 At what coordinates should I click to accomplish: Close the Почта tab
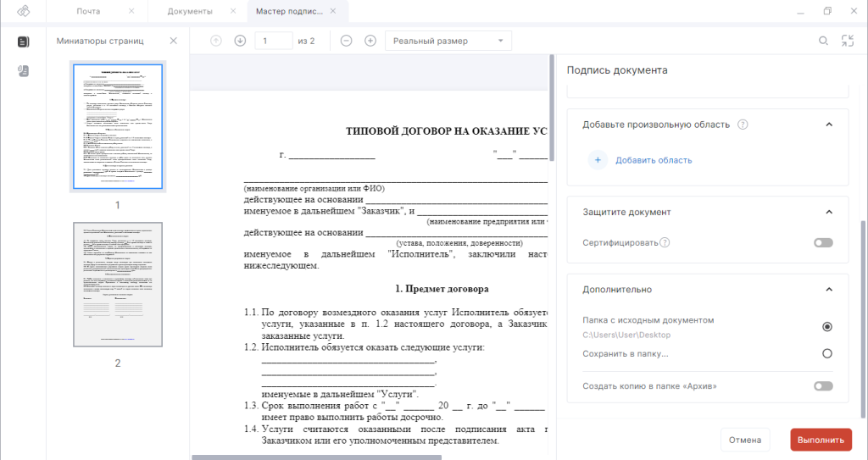pyautogui.click(x=131, y=11)
